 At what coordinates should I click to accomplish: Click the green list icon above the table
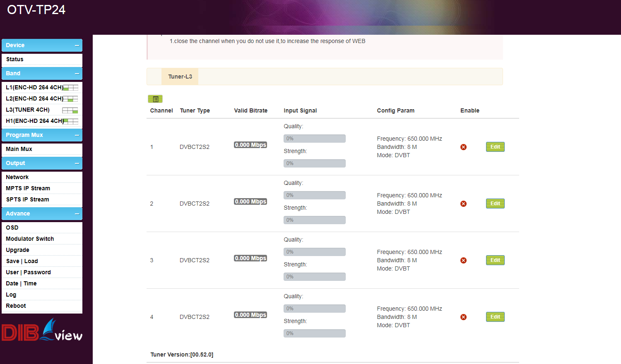point(155,99)
